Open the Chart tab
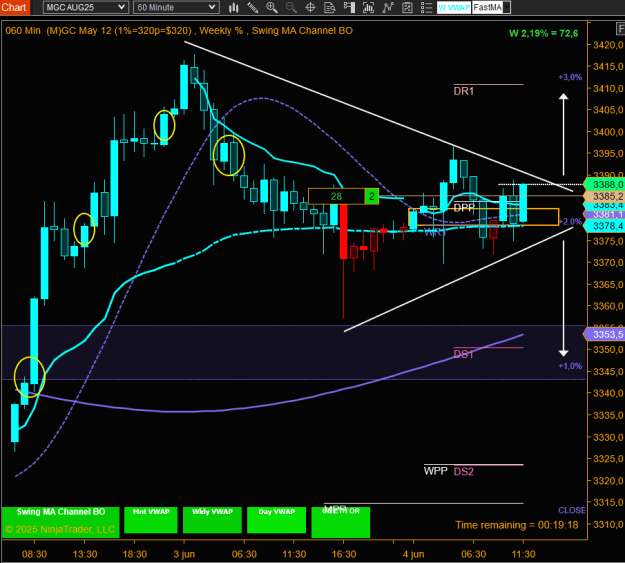The width and height of the screenshot is (625, 563). 14,7
